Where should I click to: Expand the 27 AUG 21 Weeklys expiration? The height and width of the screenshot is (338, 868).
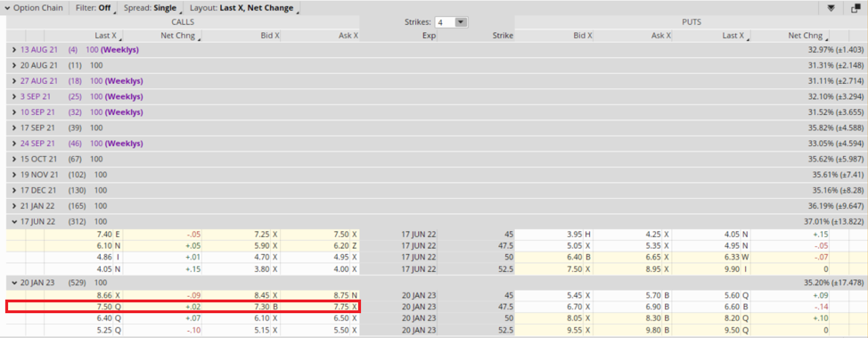tap(14, 81)
